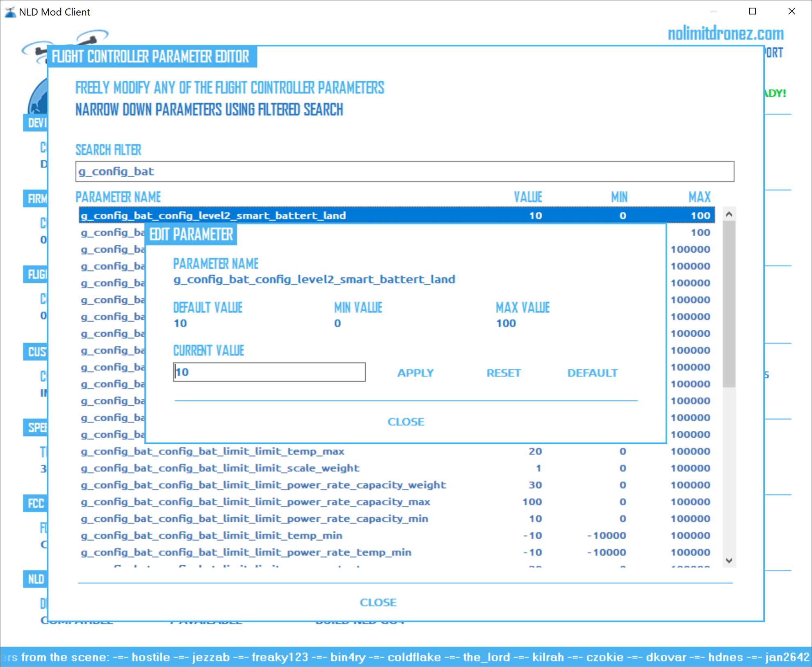The image size is (812, 667).
Task: Click the NLD Mod Client title icon
Action: coord(10,12)
